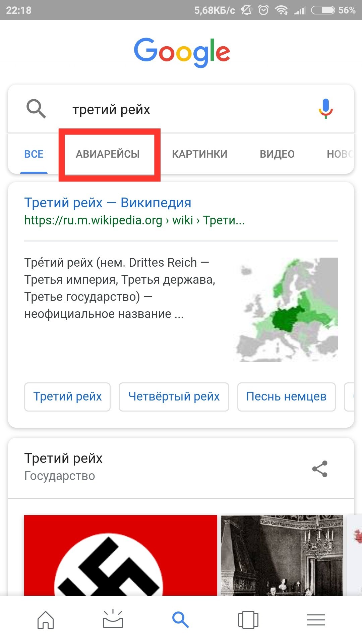Tap the blue search icon in bottom bar
Viewport: 362px width, 644px height.
[x=181, y=620]
